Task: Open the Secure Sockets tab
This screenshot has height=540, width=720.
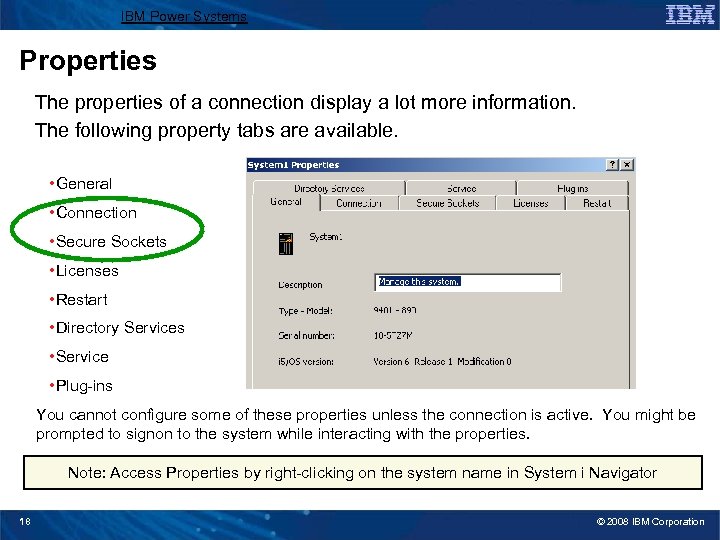Action: 447,203
